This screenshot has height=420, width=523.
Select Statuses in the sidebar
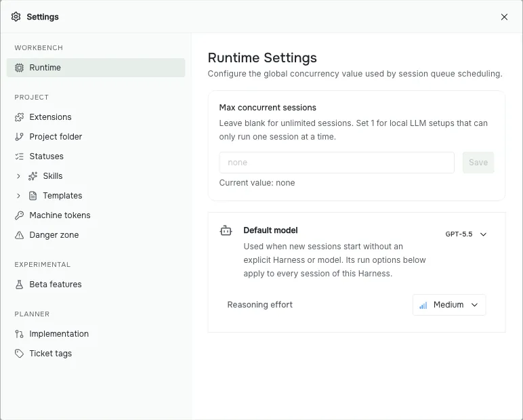[96, 156]
